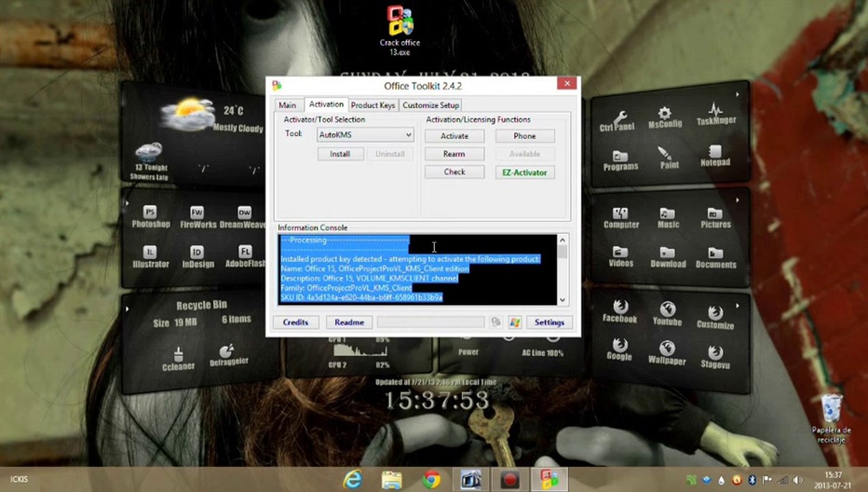The width and height of the screenshot is (868, 492).
Task: Open File Explorer from the taskbar
Action: pos(392,480)
